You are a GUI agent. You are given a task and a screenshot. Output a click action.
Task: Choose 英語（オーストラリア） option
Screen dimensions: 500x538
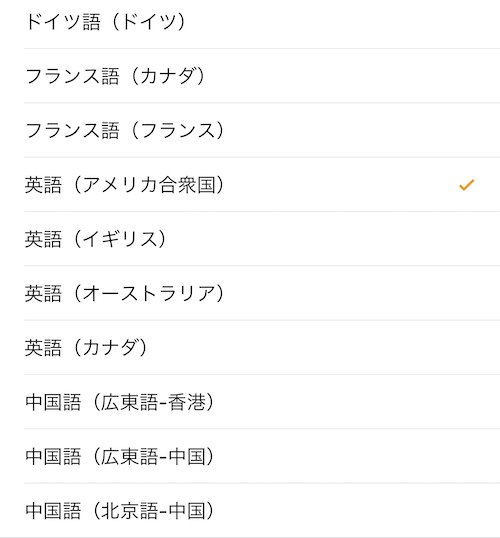pyautogui.click(x=262, y=293)
